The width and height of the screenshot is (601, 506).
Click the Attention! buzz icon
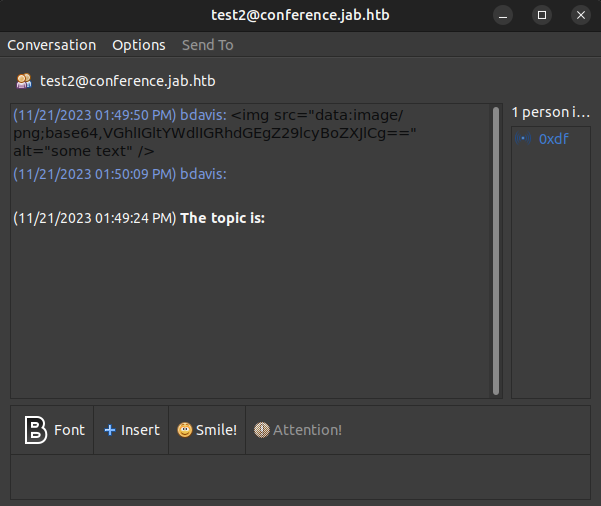pyautogui.click(x=262, y=430)
